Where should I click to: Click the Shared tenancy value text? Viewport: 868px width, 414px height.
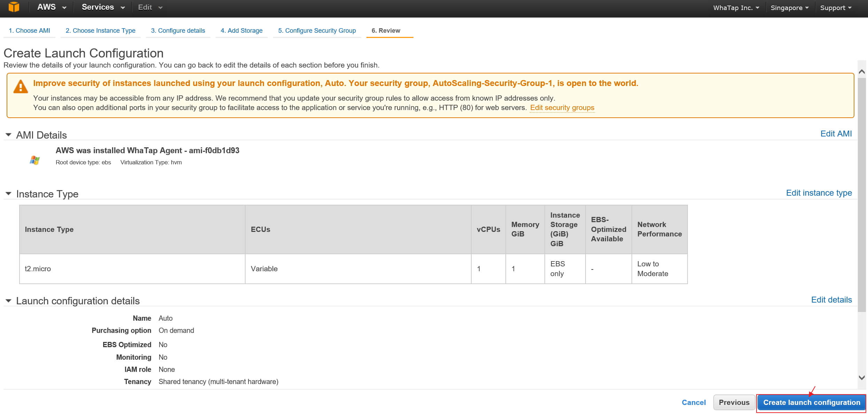(218, 382)
